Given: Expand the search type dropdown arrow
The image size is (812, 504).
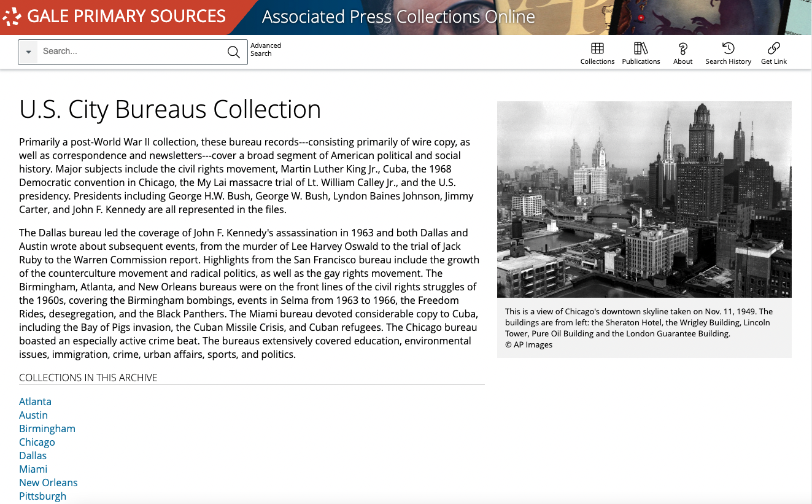Looking at the screenshot, I should click(x=28, y=52).
